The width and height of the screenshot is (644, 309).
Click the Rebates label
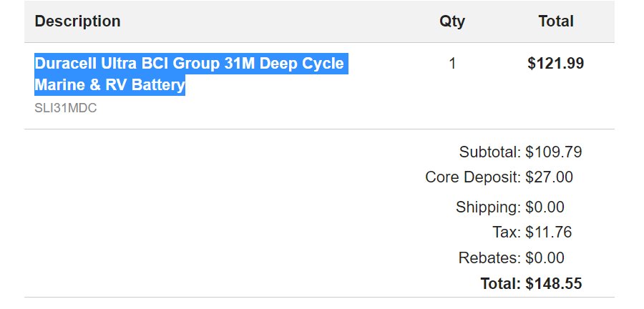click(489, 257)
